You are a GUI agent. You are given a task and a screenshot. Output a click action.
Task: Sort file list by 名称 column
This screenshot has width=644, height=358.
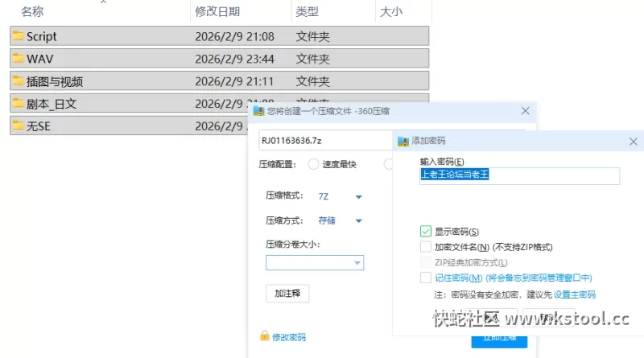pos(32,11)
